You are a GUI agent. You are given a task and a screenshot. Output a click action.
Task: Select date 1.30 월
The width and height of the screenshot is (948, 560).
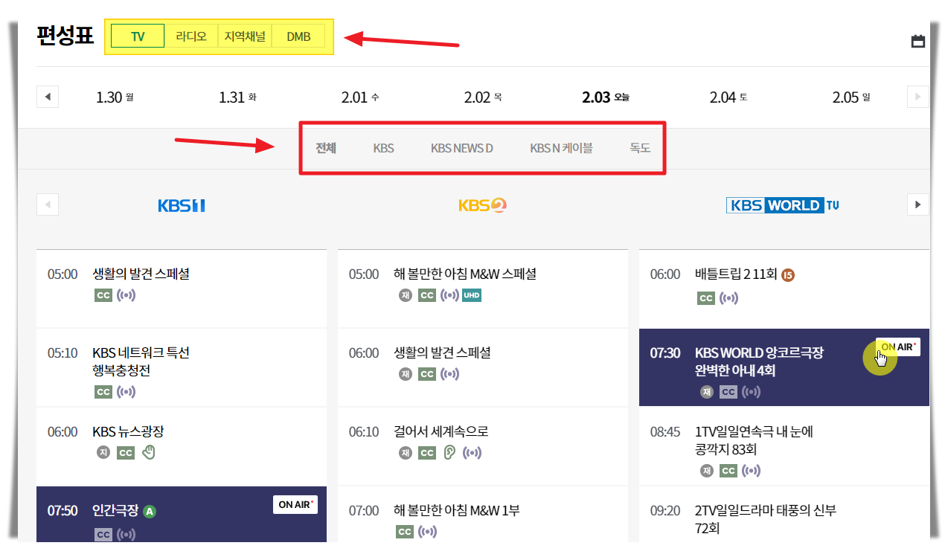115,97
